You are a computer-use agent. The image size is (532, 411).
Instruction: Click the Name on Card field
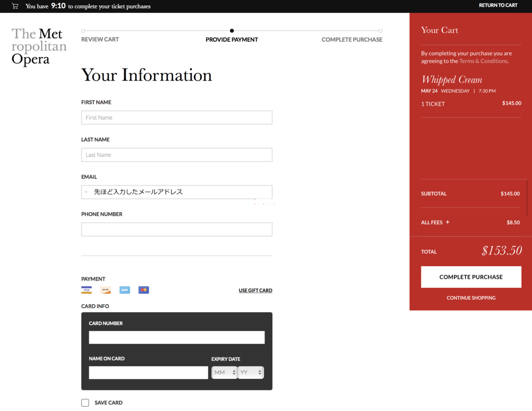(x=148, y=373)
